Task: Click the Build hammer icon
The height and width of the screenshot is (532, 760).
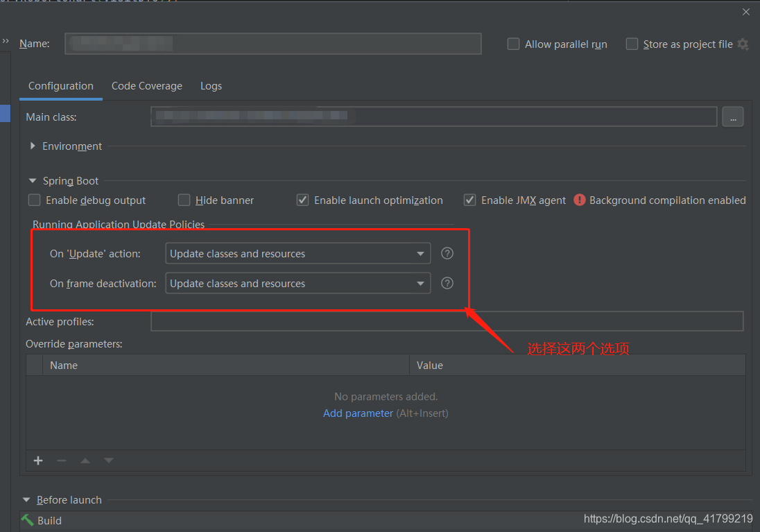Action: click(x=27, y=520)
